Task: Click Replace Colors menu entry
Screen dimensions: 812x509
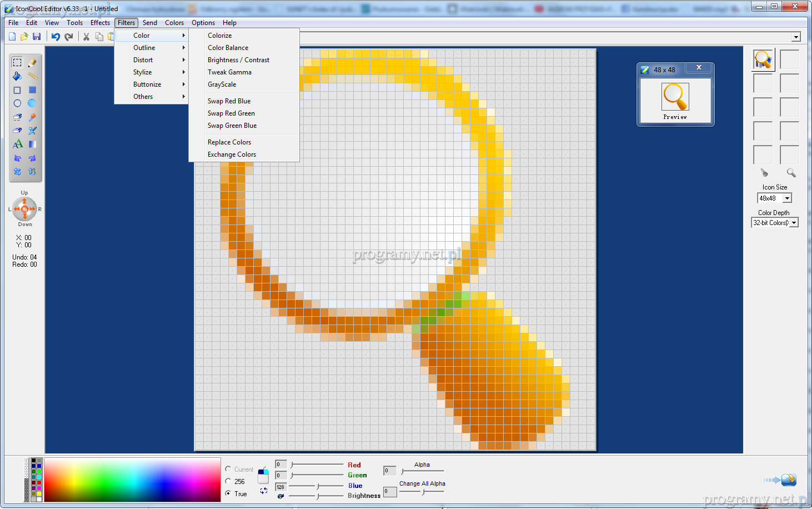Action: pos(229,142)
